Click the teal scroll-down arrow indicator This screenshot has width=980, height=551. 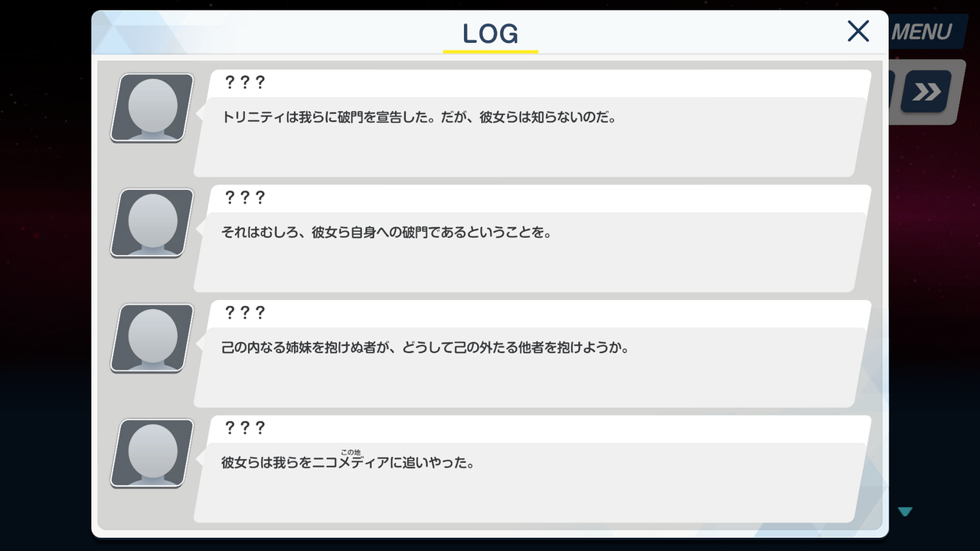(x=906, y=511)
